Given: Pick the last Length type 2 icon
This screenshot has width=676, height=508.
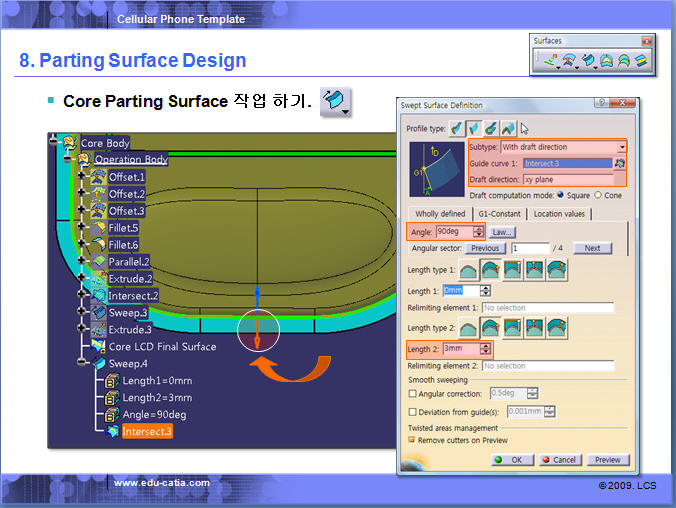Looking at the screenshot, I should pos(556,327).
